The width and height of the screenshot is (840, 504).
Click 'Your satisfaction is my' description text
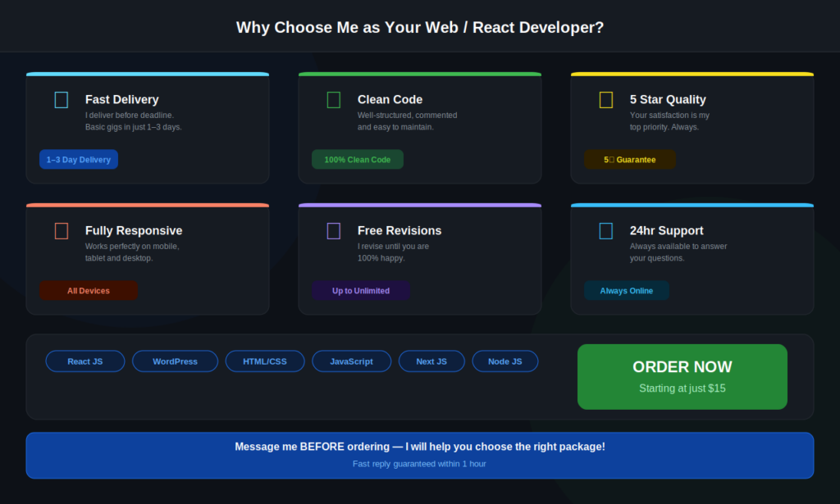tap(669, 115)
